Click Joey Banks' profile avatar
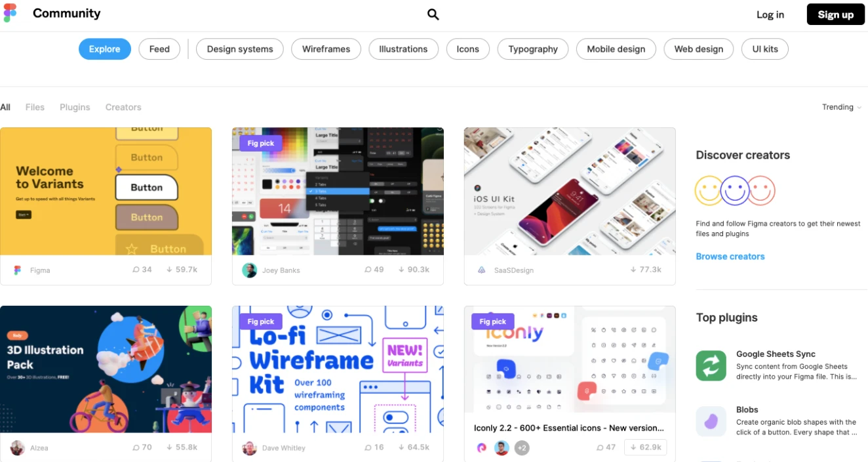 pos(249,270)
